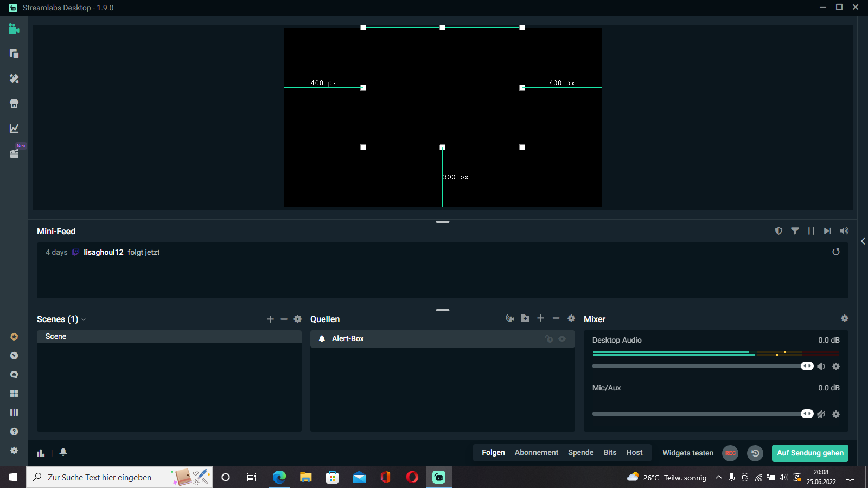868x488 pixels.
Task: Select the Abonnement test widget tab
Action: 536,453
